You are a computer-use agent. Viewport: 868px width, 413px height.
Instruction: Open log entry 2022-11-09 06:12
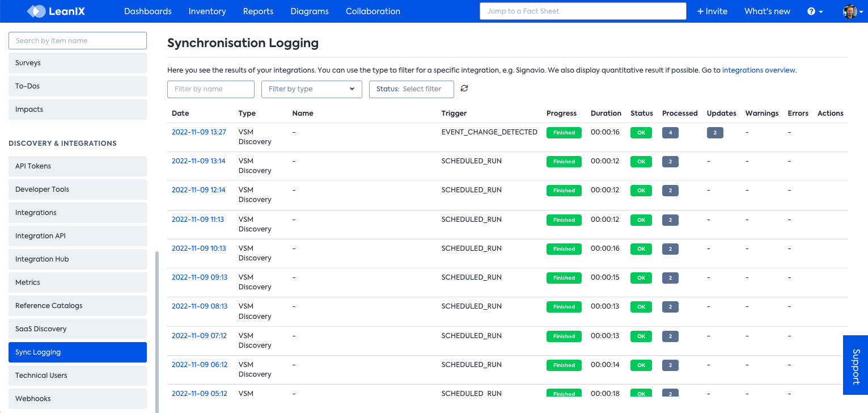point(200,365)
